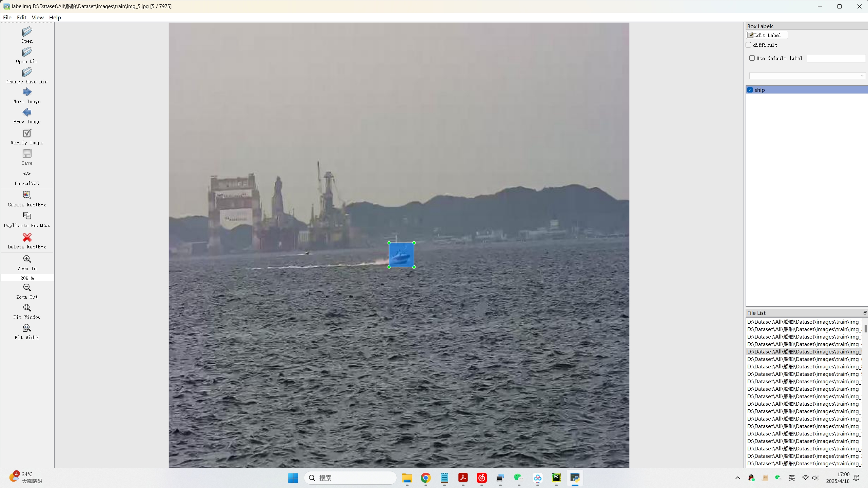Go to Next Image with arrow icon
Screen dimensions: 868x488
pos(27,92)
